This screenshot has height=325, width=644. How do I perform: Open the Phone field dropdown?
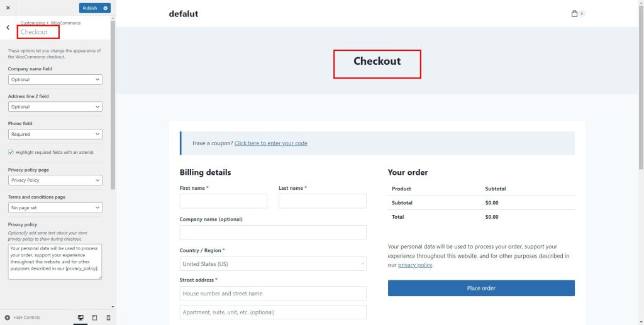(55, 135)
